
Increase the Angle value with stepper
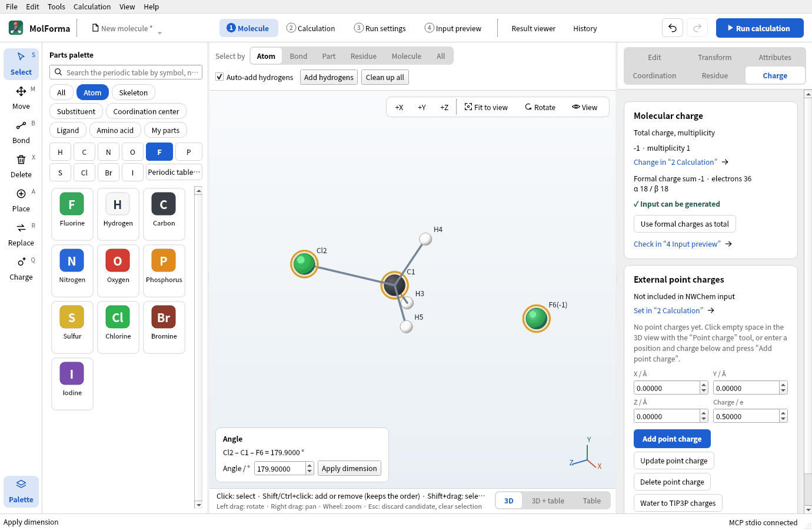[310, 465]
